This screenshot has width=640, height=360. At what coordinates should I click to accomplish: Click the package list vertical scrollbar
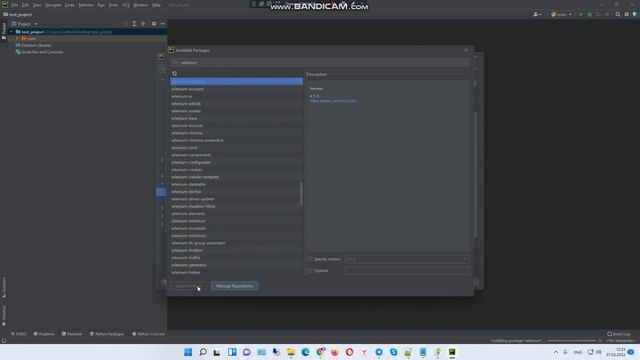click(302, 193)
